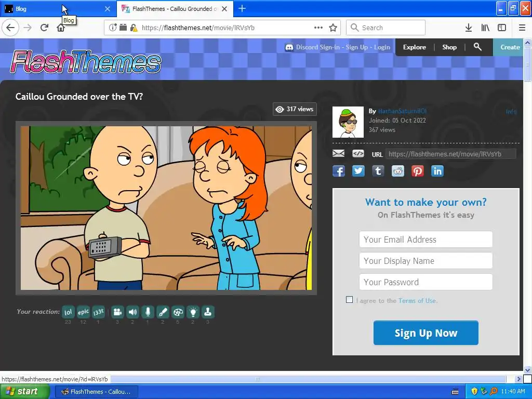Open site search magnifier in header
532x399 pixels.
coord(477,47)
